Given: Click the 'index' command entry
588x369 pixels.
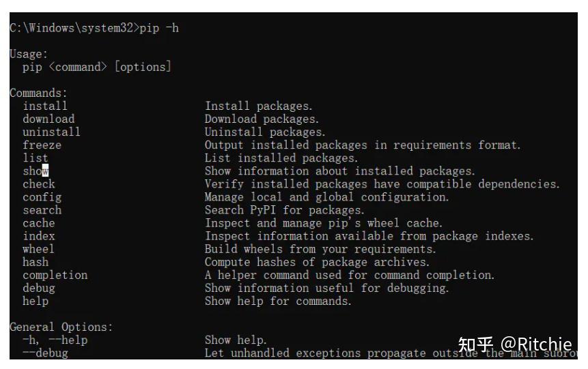Looking at the screenshot, I should [39, 236].
